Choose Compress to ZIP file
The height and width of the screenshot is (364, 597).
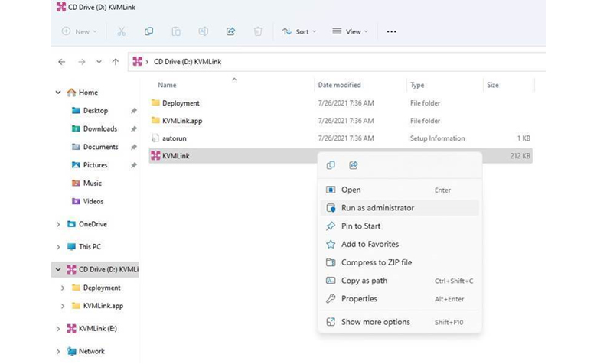coord(400,262)
